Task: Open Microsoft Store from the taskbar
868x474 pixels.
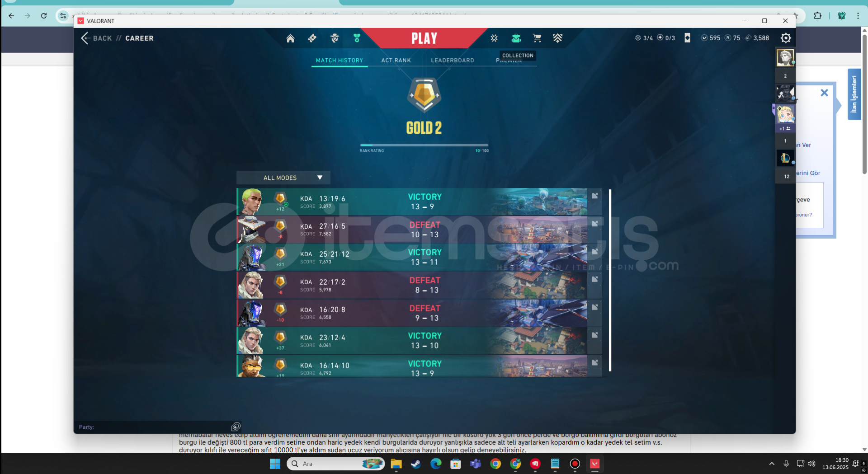Action: (x=456, y=464)
